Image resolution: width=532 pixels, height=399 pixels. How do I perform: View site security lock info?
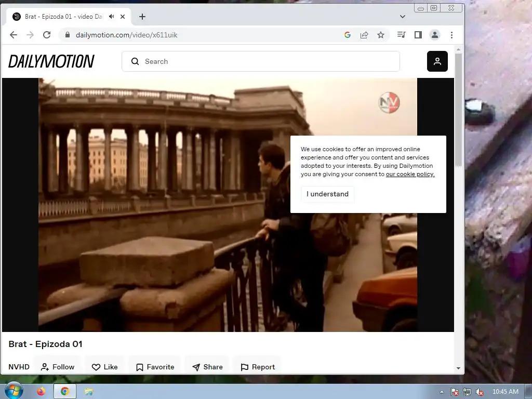tap(68, 35)
